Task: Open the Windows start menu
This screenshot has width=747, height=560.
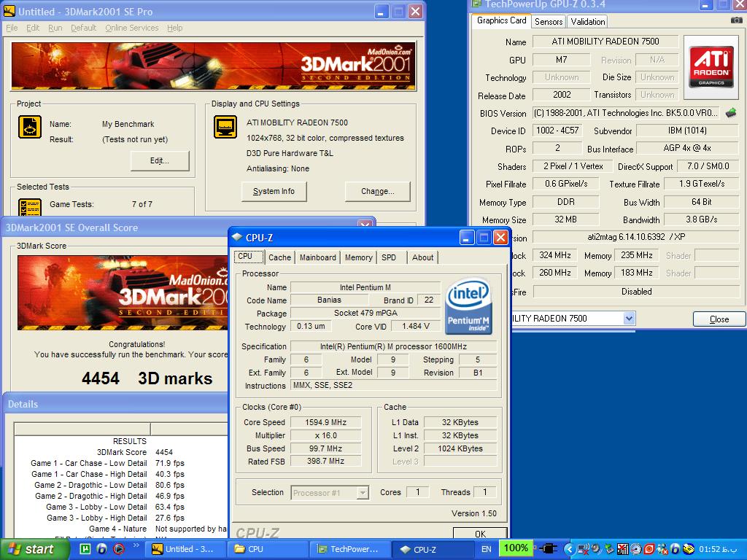Action: click(x=34, y=549)
